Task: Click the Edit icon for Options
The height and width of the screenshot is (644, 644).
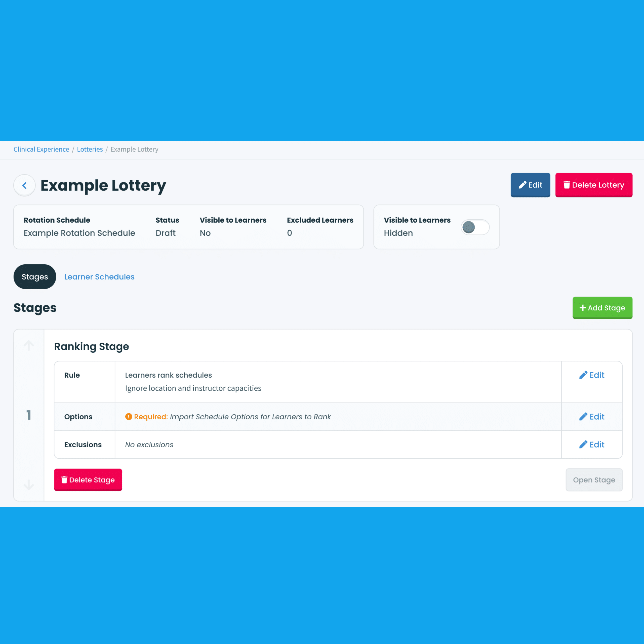Action: 591,416
